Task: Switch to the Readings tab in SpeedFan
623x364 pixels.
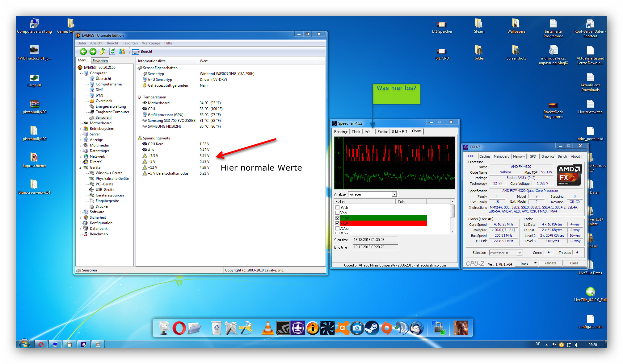Action: tap(341, 132)
